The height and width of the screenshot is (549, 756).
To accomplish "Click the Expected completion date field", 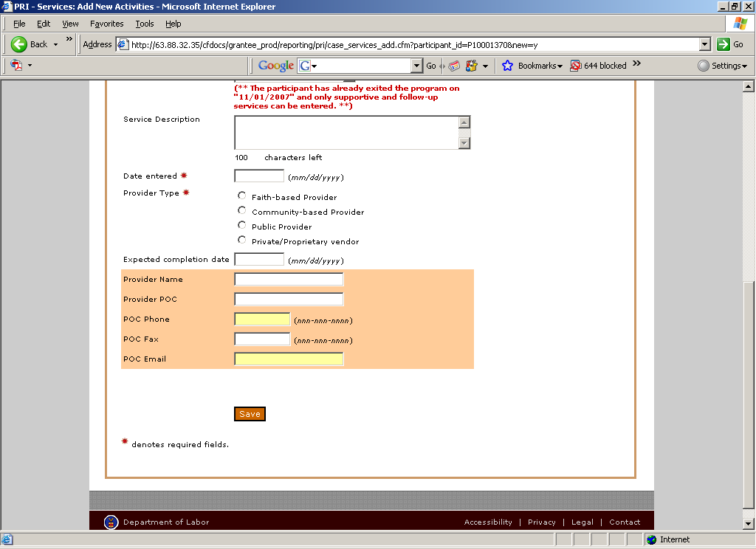I will coord(259,259).
